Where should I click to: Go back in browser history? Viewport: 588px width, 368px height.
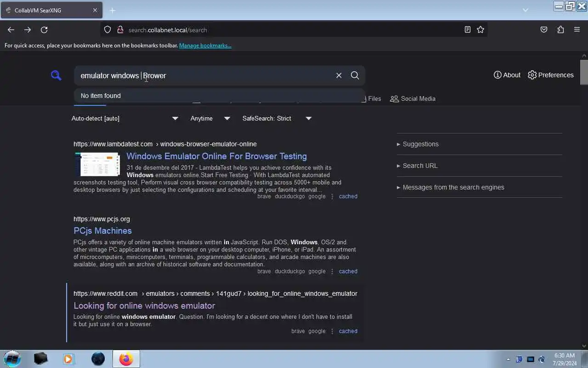(11, 30)
